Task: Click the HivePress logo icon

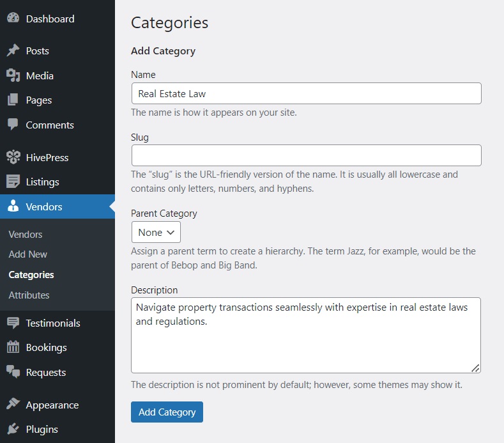Action: point(13,157)
